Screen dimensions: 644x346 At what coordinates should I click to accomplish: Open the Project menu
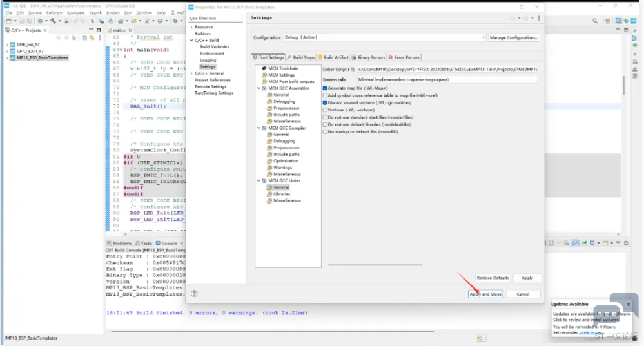(113, 13)
